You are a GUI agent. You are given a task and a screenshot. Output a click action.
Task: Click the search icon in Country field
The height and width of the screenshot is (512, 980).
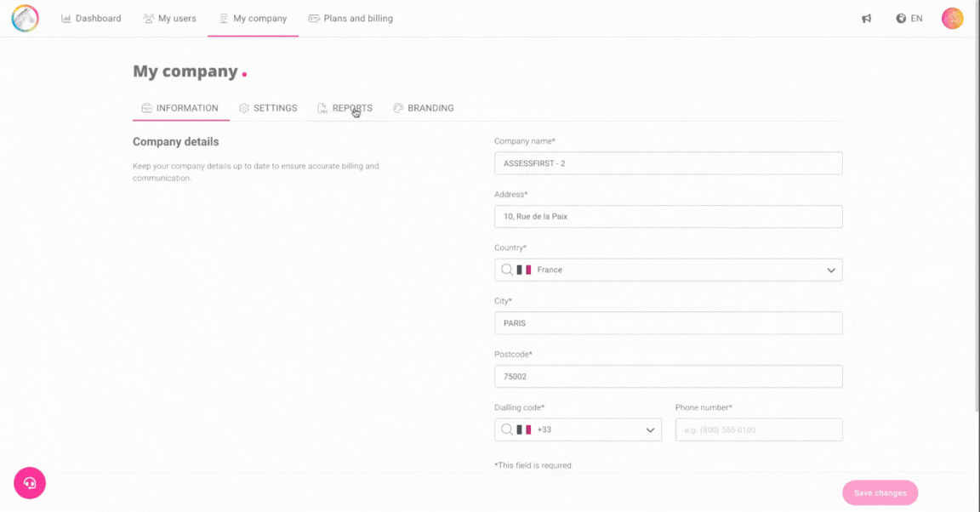click(507, 270)
